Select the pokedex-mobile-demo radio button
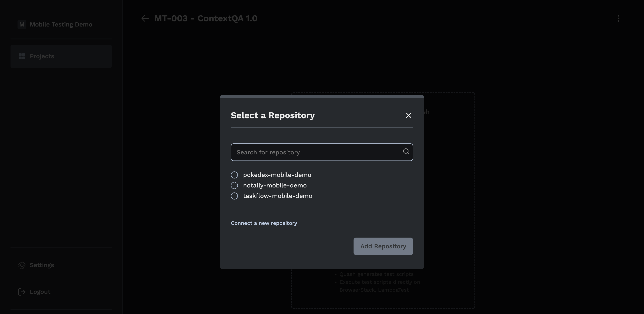Screen dimensions: 644x314 [x=234, y=175]
